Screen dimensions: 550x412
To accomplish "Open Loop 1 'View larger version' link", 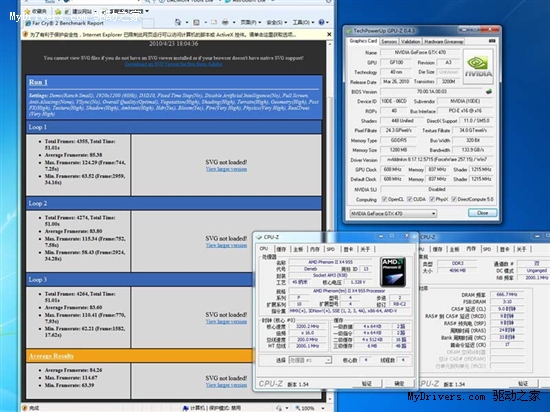I will click(226, 169).
